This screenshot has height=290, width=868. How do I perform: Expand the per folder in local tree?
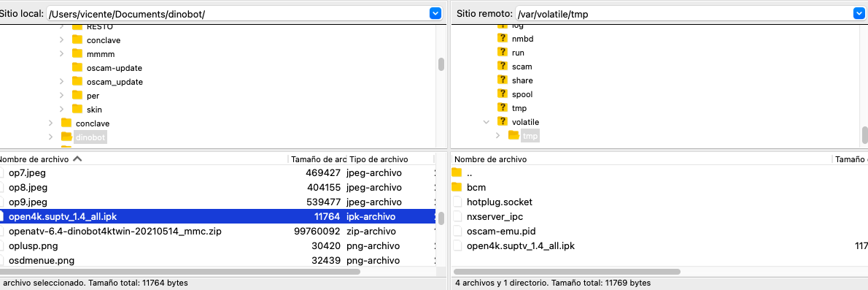pyautogui.click(x=62, y=96)
